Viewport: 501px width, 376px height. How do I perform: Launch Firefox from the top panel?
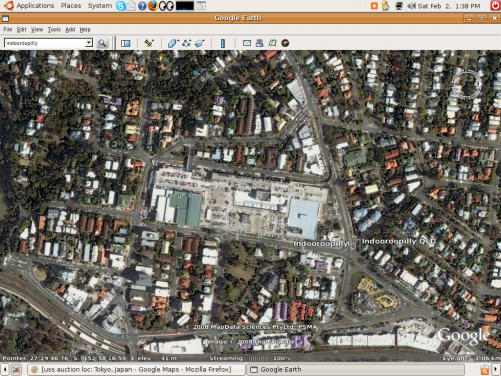153,6
